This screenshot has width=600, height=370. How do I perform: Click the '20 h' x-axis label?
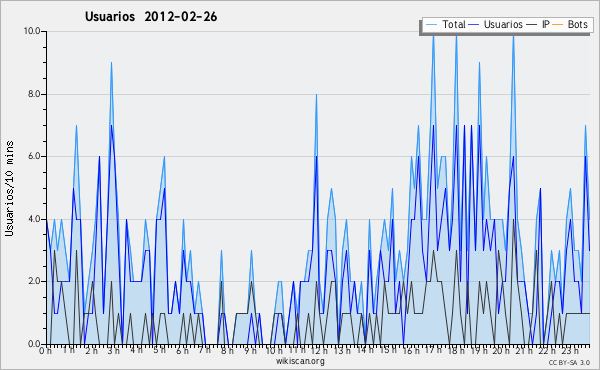[x=501, y=351]
